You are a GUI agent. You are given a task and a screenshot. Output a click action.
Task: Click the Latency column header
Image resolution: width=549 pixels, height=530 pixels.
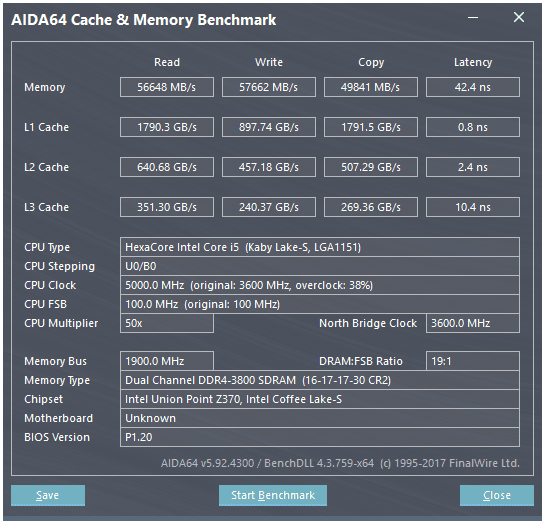(473, 62)
